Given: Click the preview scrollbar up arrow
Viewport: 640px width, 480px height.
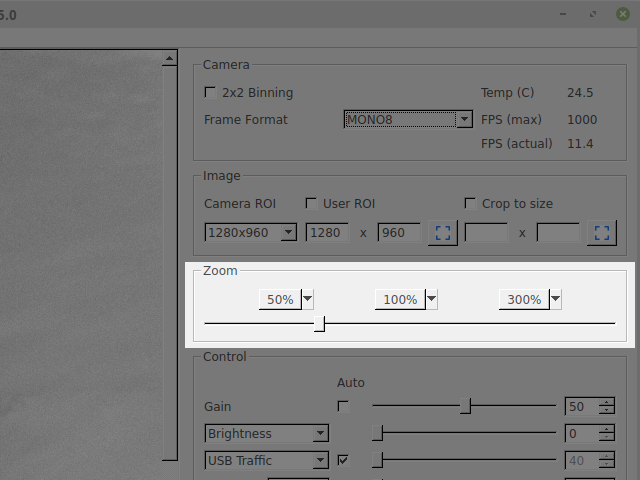Looking at the screenshot, I should pos(169,59).
